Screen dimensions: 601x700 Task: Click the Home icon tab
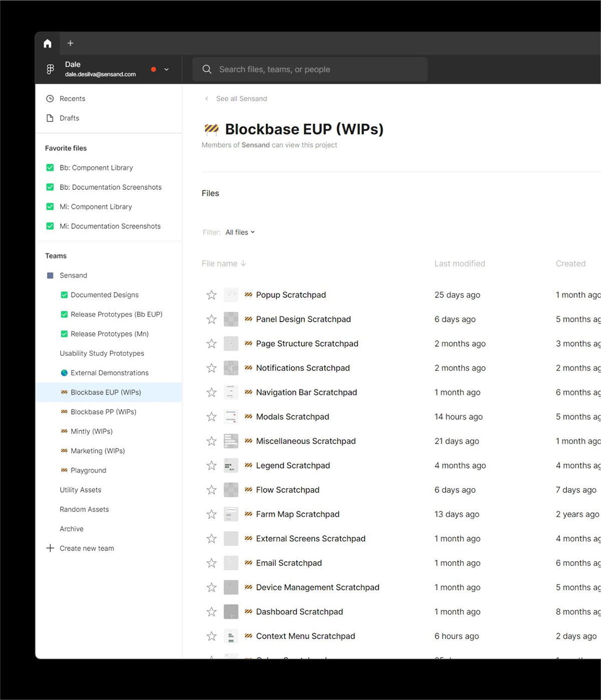[48, 44]
